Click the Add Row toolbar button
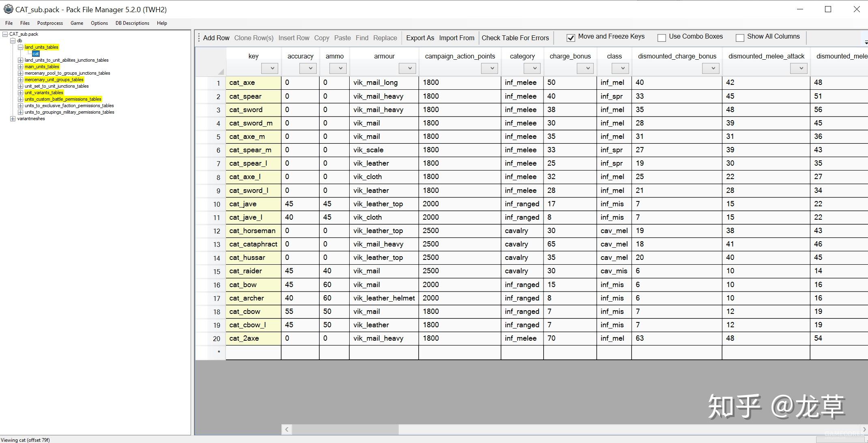The width and height of the screenshot is (868, 443). pyautogui.click(x=216, y=38)
